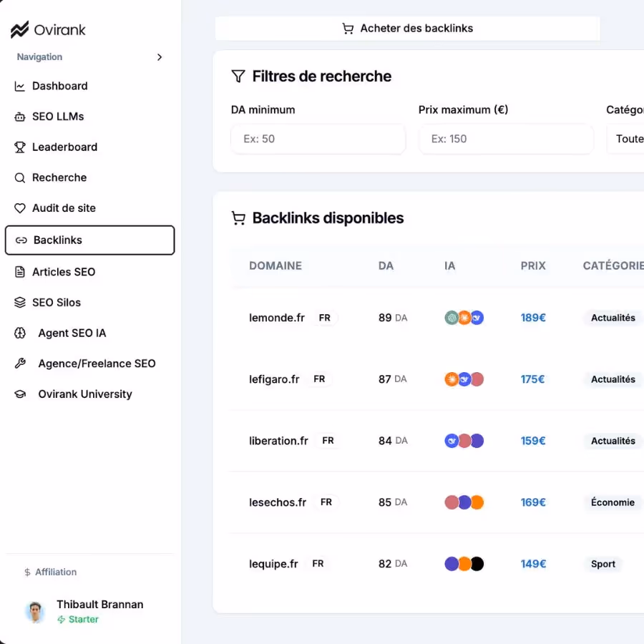
Task: Click the SEO Silos layers icon
Action: click(x=20, y=303)
